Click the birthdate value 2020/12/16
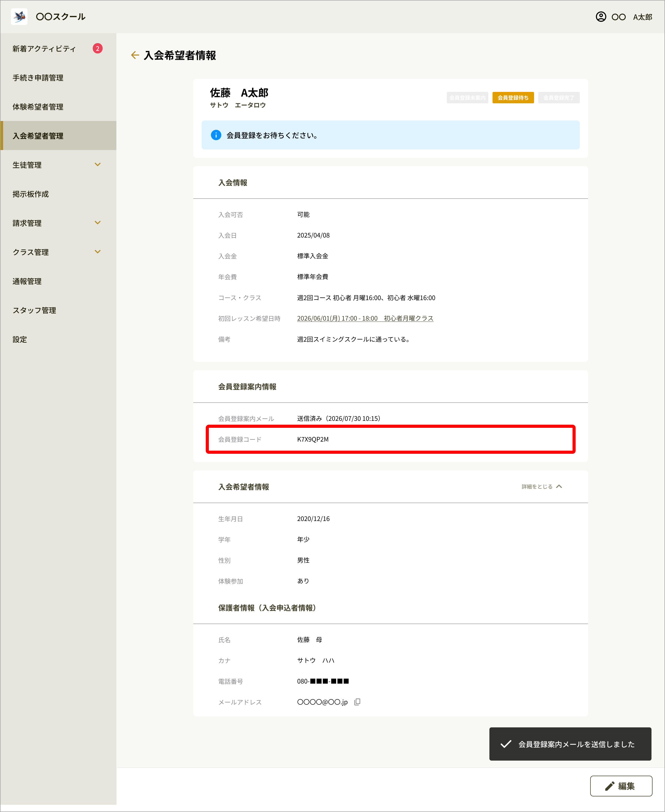 (x=313, y=519)
